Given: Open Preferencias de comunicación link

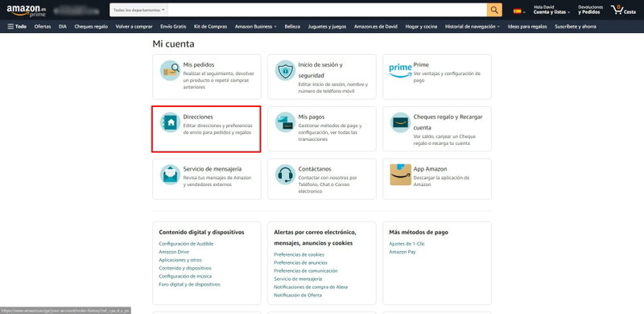Looking at the screenshot, I should pos(306,271).
